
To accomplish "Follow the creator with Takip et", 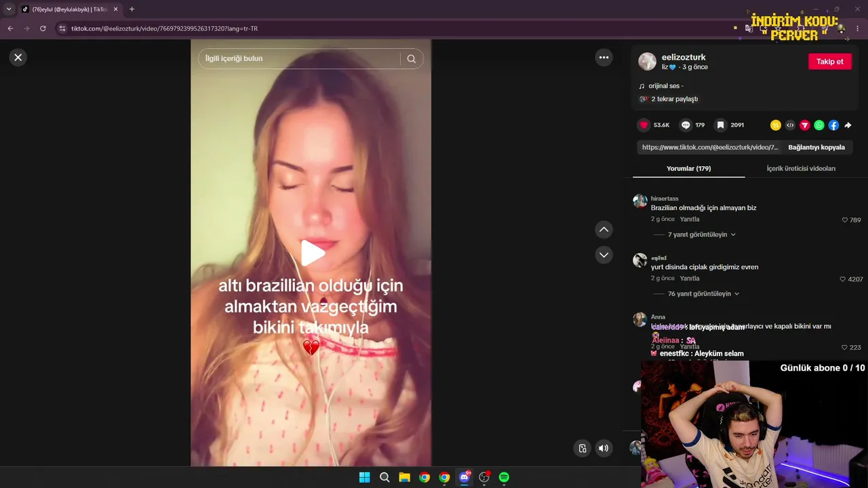I will pyautogui.click(x=829, y=62).
